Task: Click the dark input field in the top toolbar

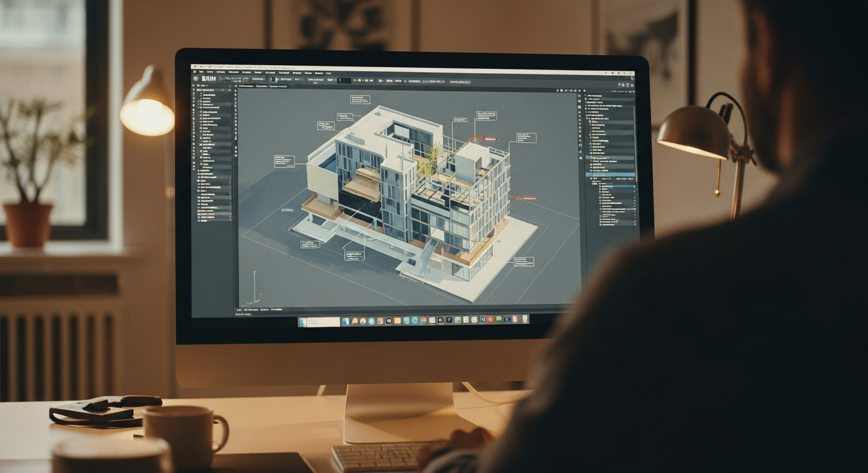Action: (x=343, y=80)
